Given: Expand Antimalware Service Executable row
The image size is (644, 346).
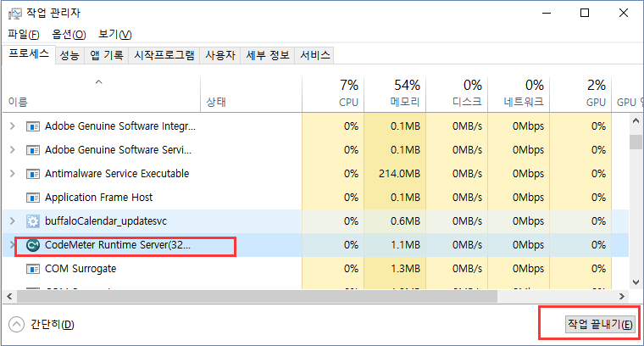Looking at the screenshot, I should click(13, 174).
